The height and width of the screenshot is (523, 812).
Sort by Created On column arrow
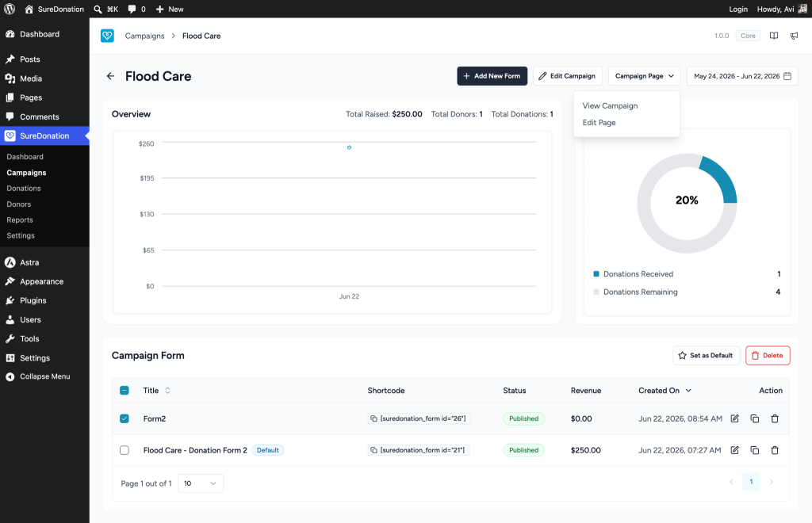tap(688, 391)
